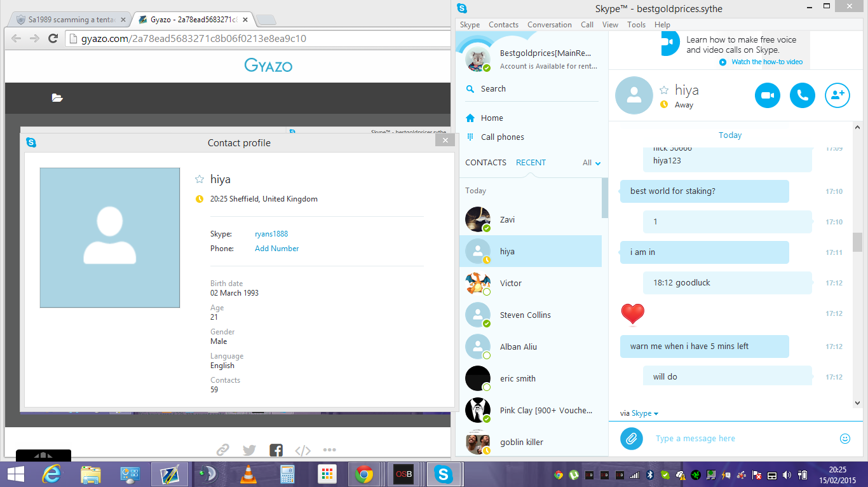868x487 pixels.
Task: Click the hiya avatar in chat header
Action: click(x=634, y=95)
